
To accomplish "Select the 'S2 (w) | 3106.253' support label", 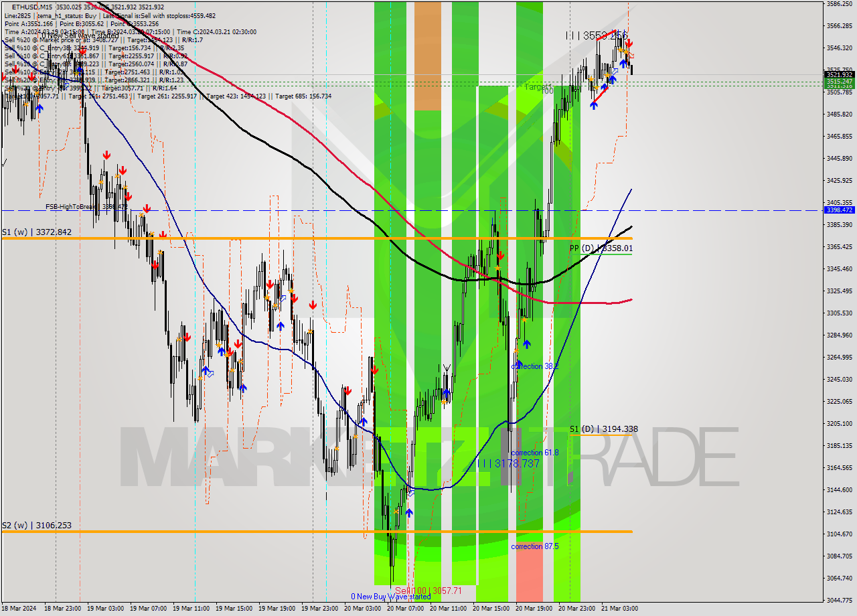I will point(36,525).
